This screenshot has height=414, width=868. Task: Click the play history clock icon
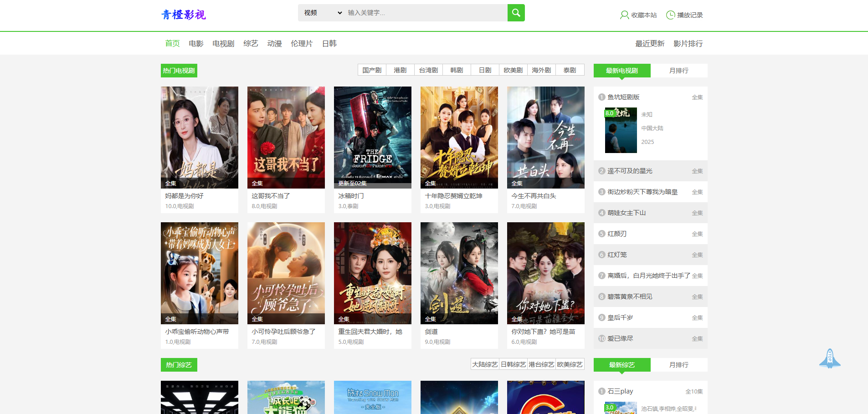point(670,15)
